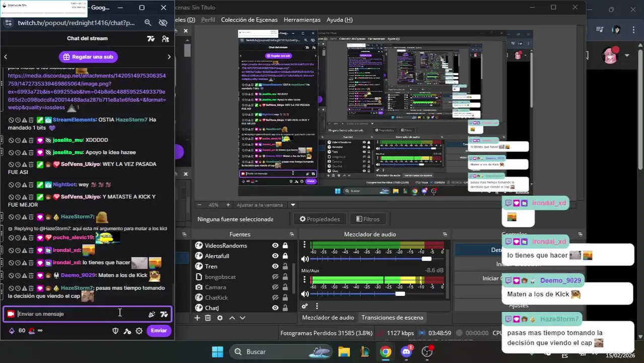Screen dimensions: 644x363
Task: Switch to Transiciones de escena tab
Action: coord(392,318)
